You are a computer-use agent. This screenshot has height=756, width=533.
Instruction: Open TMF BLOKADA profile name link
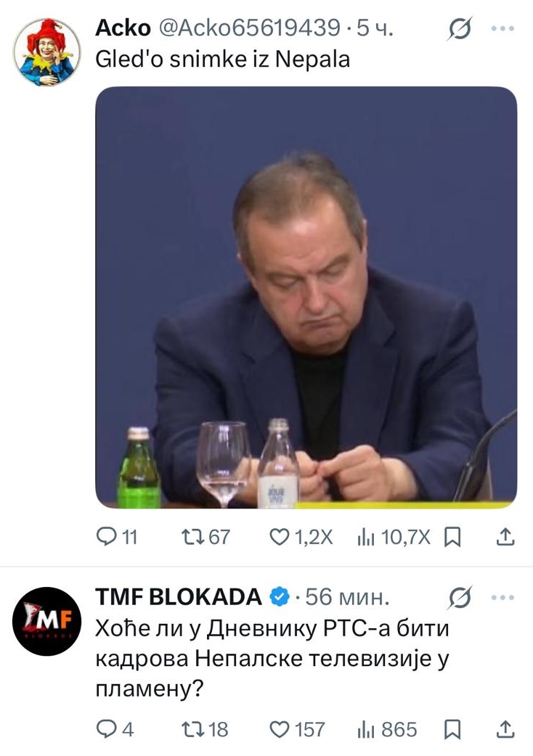179,597
